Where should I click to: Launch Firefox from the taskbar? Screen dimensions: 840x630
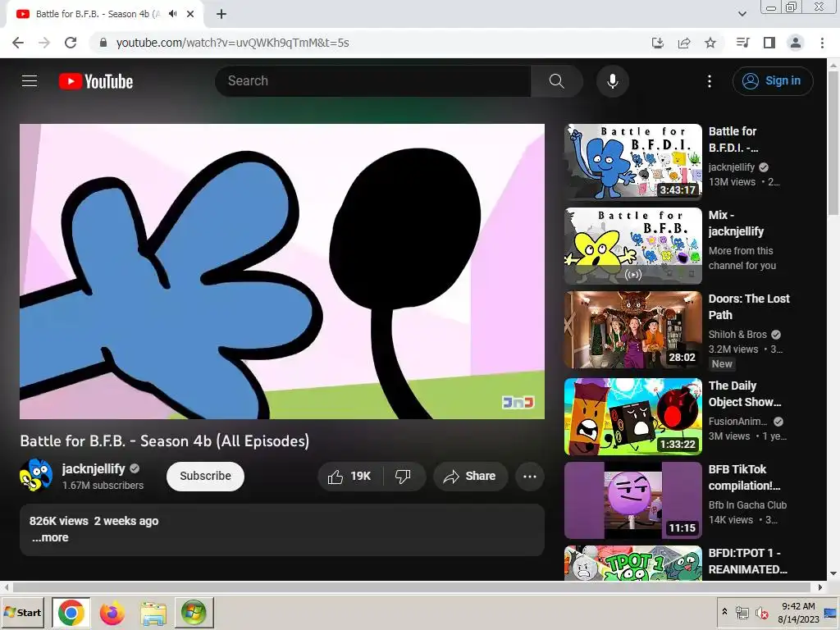(112, 612)
